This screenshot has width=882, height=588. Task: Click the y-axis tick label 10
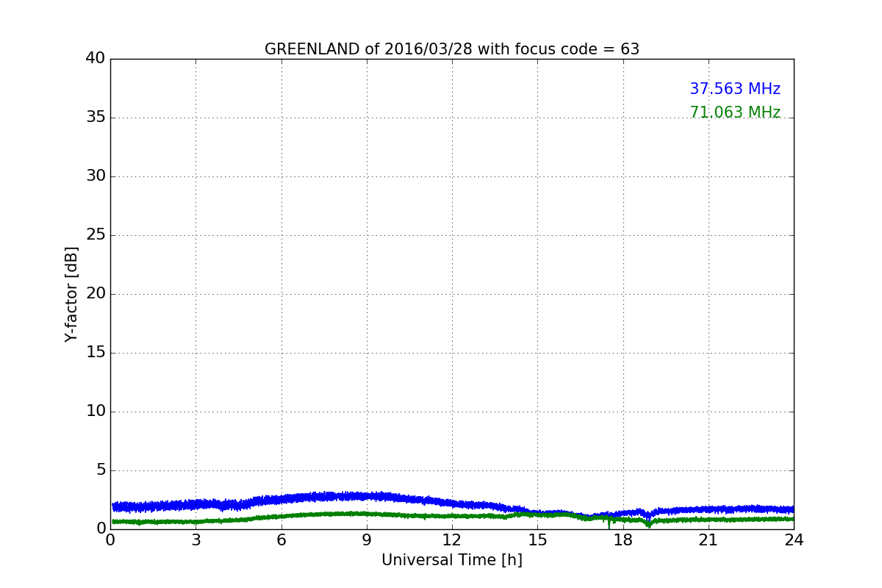point(96,411)
